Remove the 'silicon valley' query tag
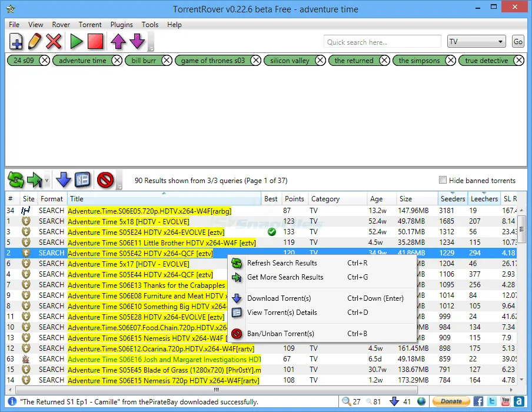Image resolution: width=532 pixels, height=412 pixels. [320, 61]
